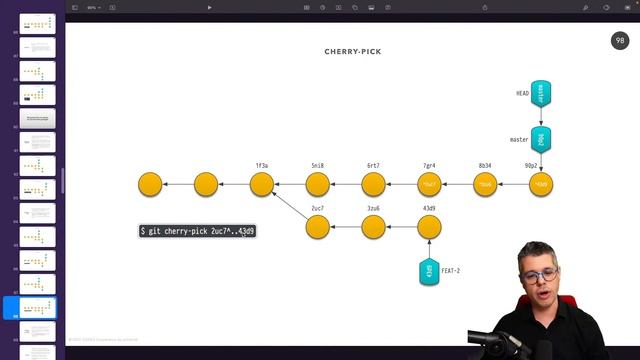The image size is (640, 360).
Task: Select the CHERRY-PICK slide title
Action: 353,51
